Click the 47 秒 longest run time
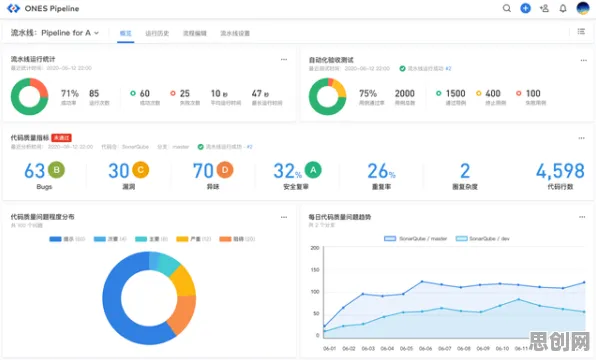The width and height of the screenshot is (596, 360). click(260, 94)
